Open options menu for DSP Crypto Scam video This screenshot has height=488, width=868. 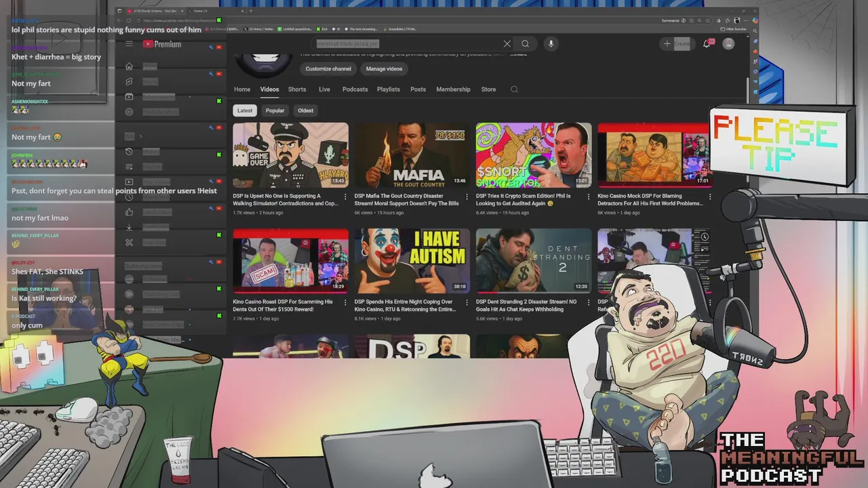pyautogui.click(x=588, y=197)
